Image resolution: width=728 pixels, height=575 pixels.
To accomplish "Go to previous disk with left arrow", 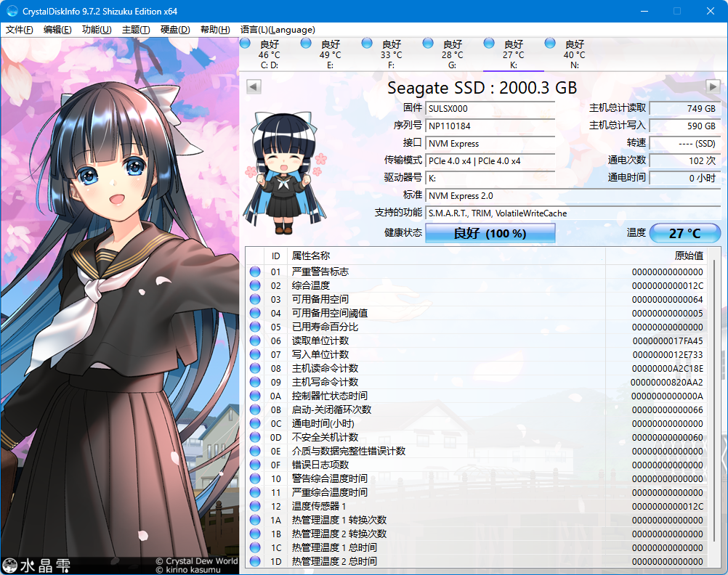I will point(254,87).
